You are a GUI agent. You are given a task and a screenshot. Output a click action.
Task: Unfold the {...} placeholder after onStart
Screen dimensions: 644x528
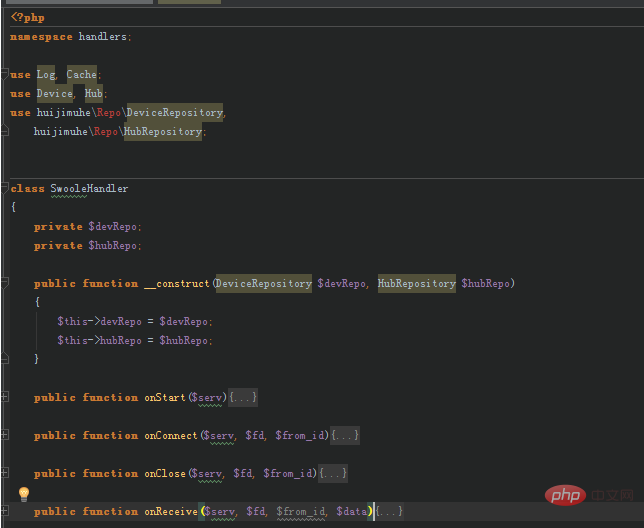pyautogui.click(x=243, y=397)
